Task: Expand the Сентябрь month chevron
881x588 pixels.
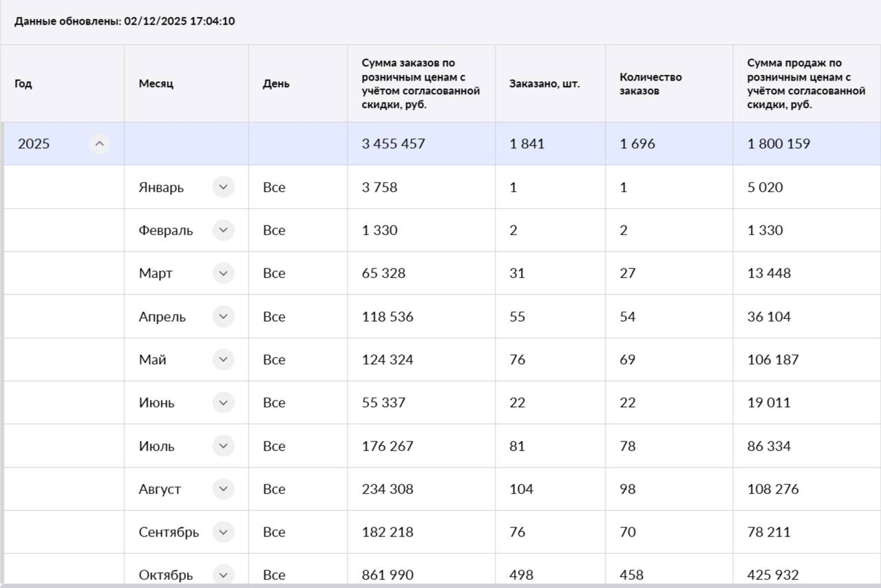Action: pos(223,532)
